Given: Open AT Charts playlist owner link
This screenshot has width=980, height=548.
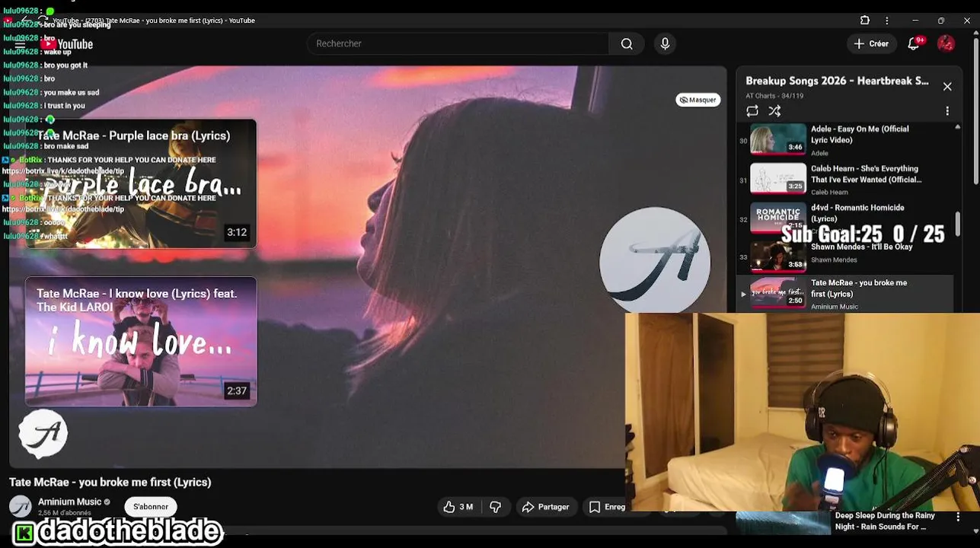Looking at the screenshot, I should (x=761, y=96).
